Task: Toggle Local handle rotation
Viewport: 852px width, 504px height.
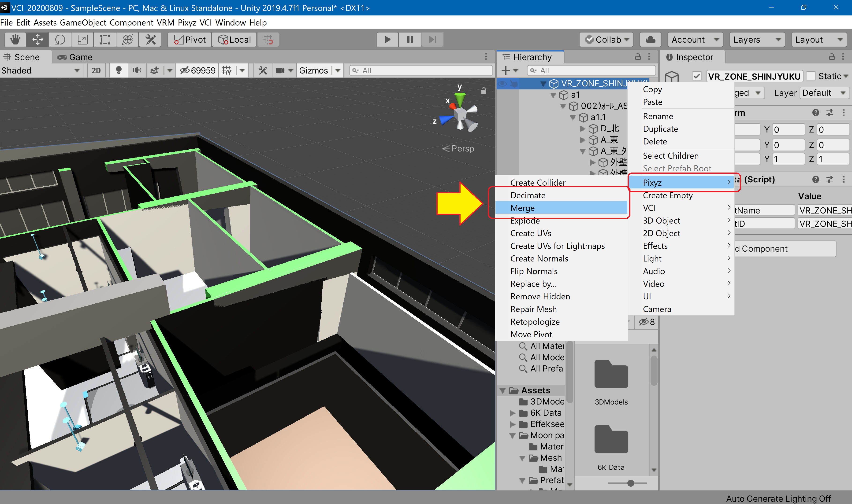Action: pyautogui.click(x=235, y=40)
